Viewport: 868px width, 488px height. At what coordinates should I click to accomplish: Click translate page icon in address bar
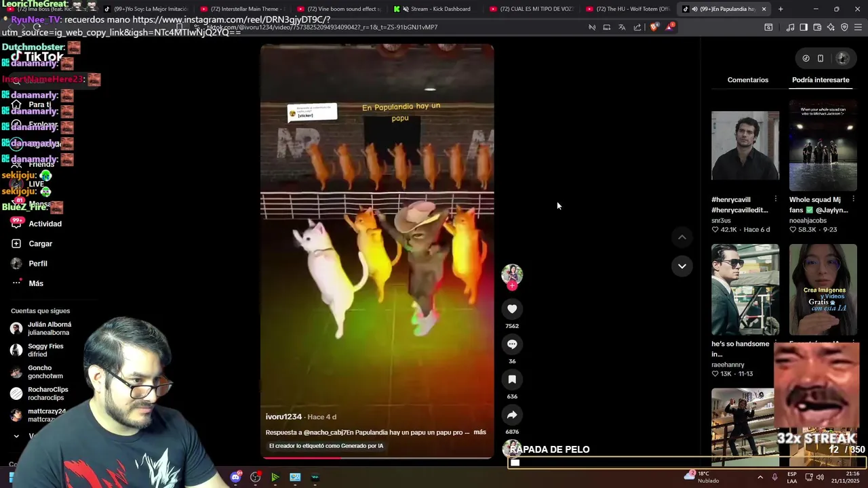622,27
